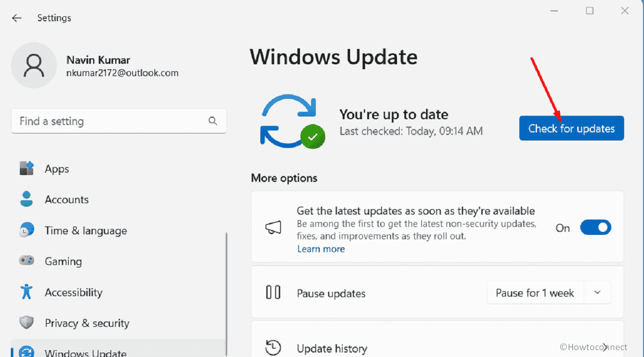644x357 pixels.
Task: Click the Accessibility figure icon
Action: click(26, 292)
